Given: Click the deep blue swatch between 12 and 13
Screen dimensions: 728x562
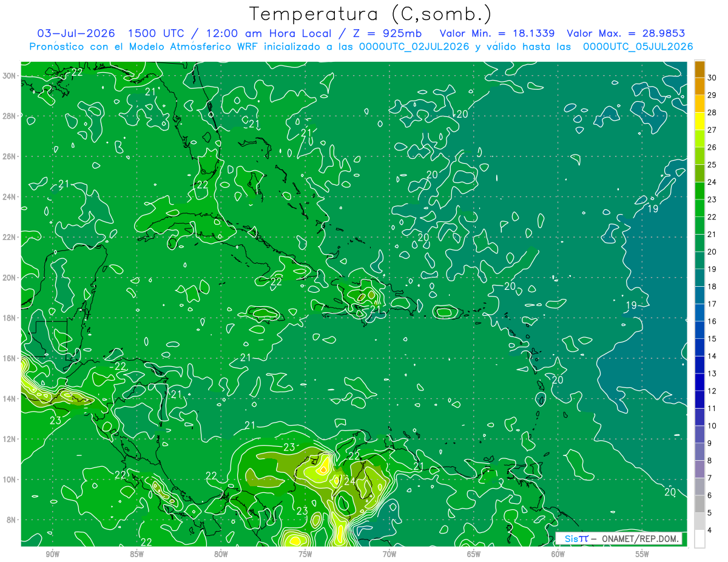Looking at the screenshot, I should (x=699, y=383).
